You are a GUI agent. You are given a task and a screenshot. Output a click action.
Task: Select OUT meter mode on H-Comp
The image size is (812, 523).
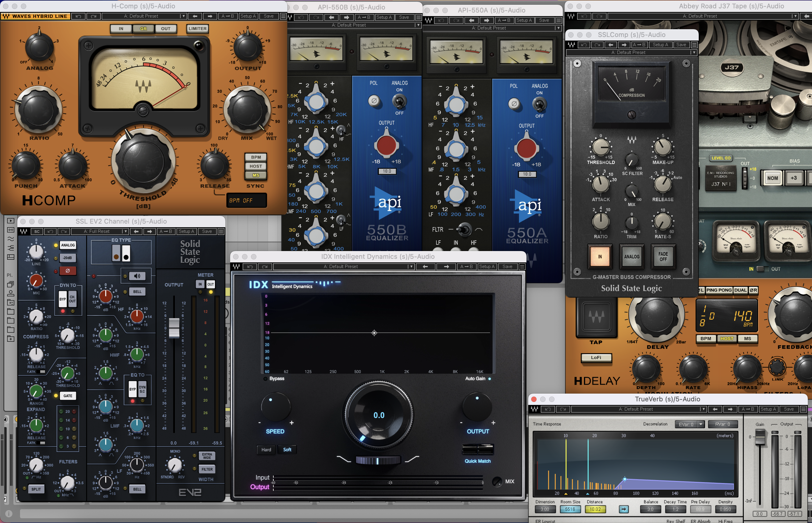click(166, 29)
